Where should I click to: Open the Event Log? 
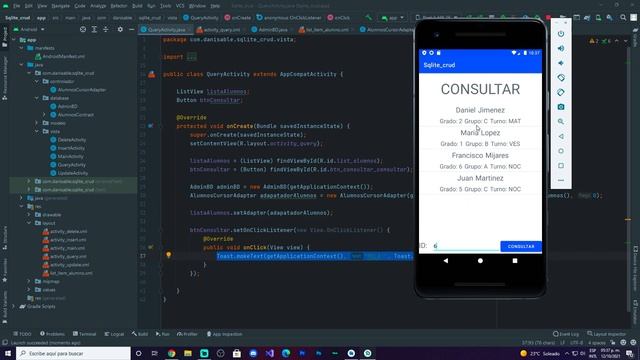point(566,334)
